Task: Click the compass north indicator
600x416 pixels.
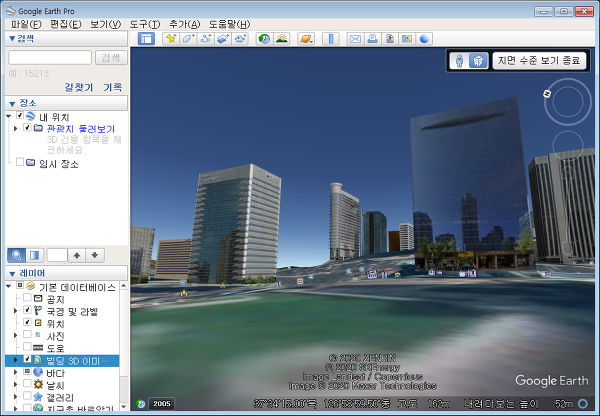Action: [x=547, y=93]
